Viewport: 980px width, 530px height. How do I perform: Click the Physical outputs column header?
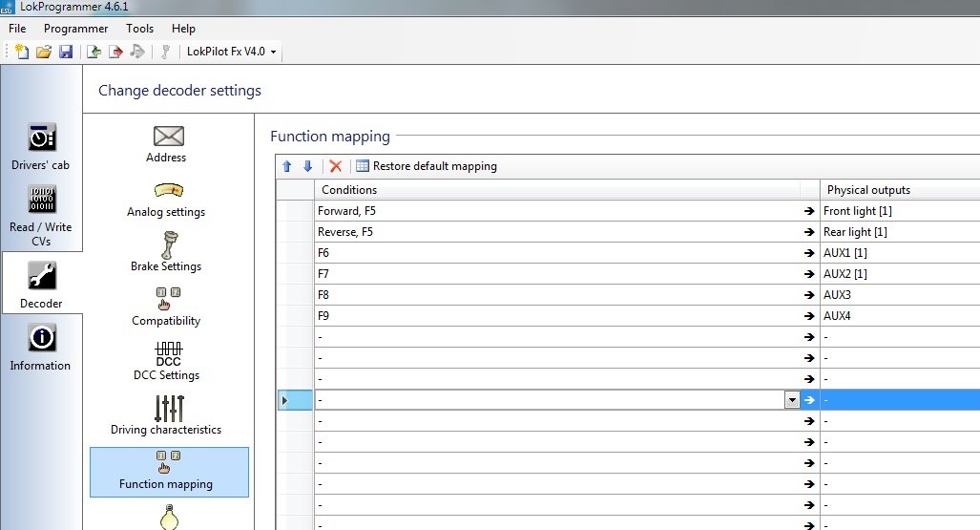[x=900, y=190]
